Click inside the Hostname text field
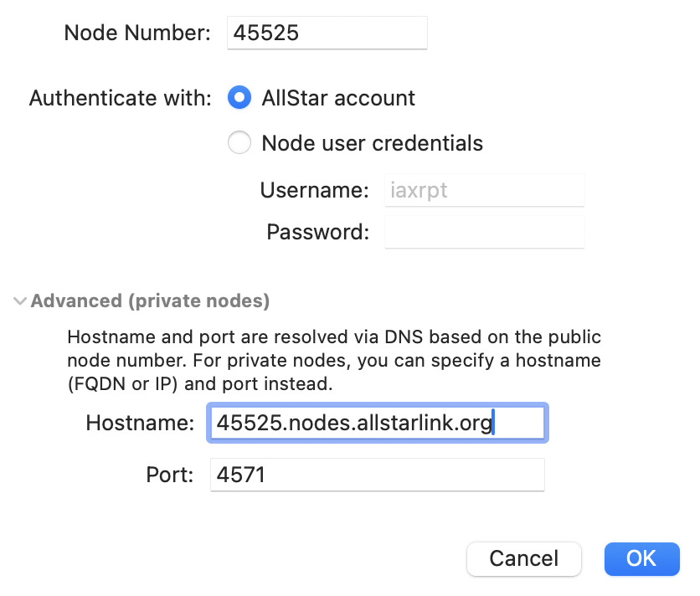 point(377,423)
